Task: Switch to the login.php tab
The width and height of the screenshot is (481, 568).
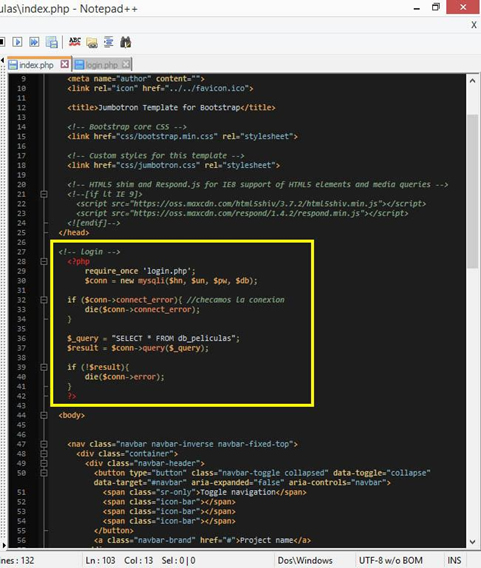Action: pos(102,65)
